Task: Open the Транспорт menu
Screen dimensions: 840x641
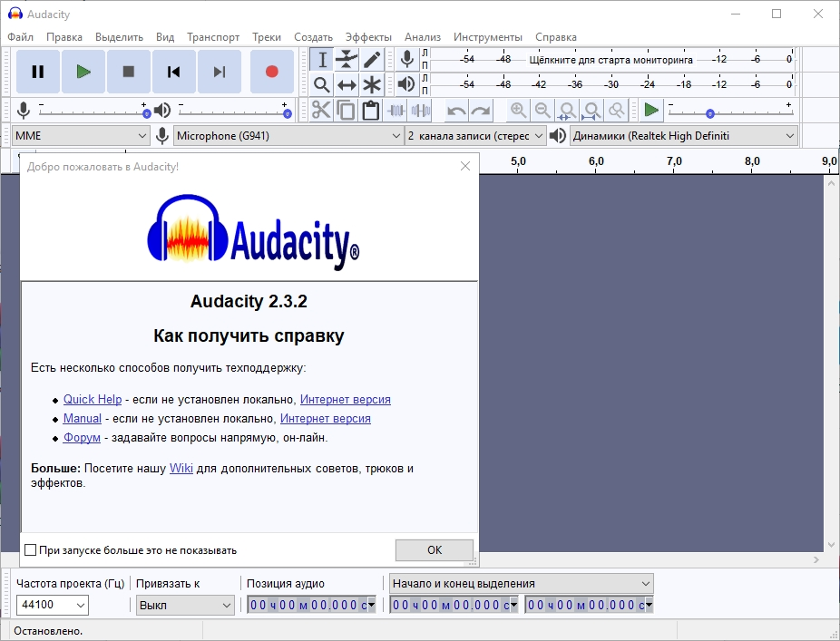Action: 213,37
